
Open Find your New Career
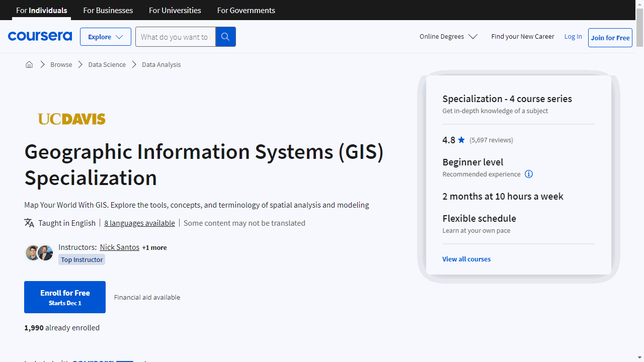[x=523, y=36]
